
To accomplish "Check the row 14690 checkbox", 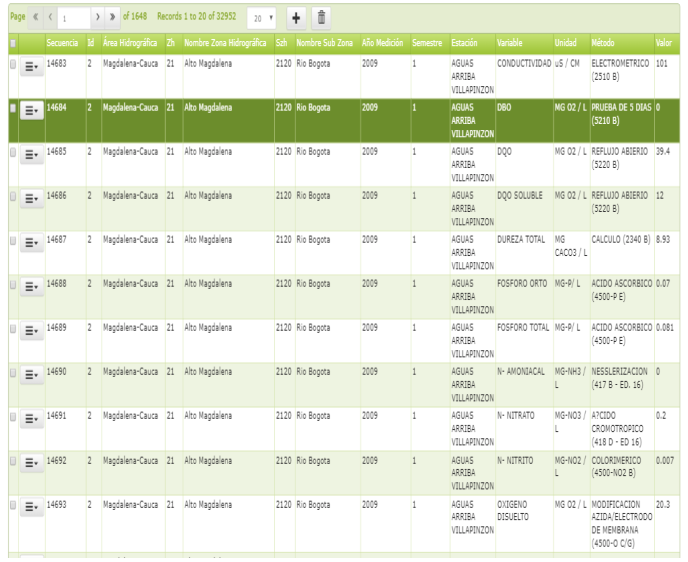I will coord(13,372).
